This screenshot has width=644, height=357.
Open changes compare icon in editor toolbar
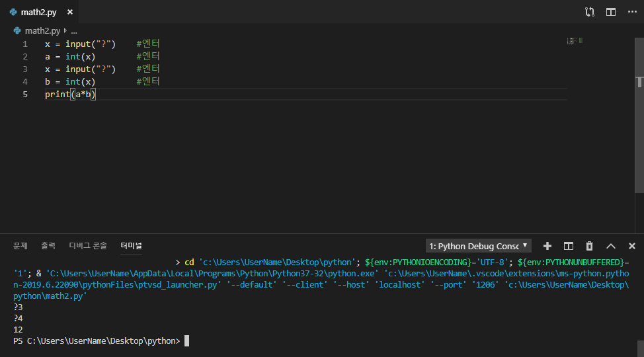click(x=590, y=12)
